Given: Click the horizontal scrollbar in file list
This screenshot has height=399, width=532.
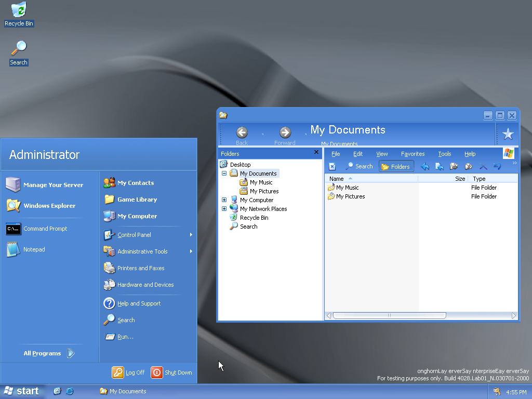Looking at the screenshot, I should (390, 315).
